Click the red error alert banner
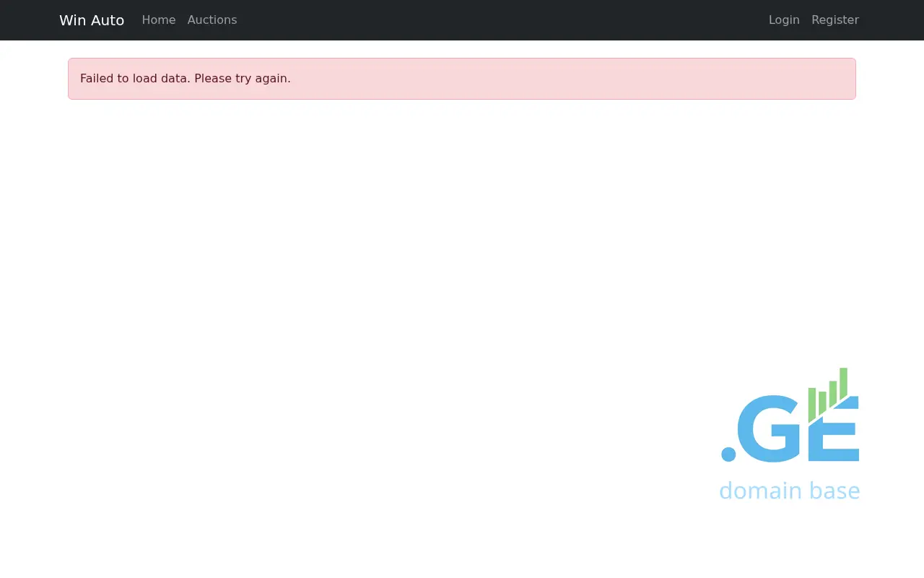Screen dimensions: 924x578 [x=462, y=79]
